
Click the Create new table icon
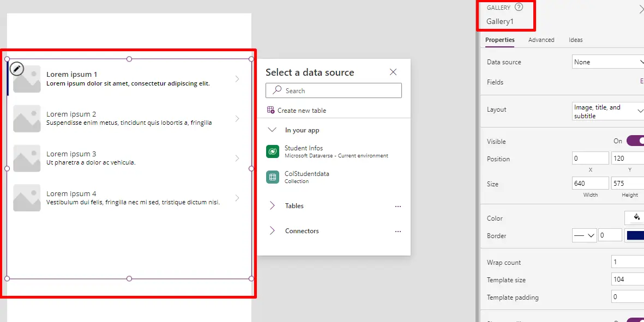270,110
